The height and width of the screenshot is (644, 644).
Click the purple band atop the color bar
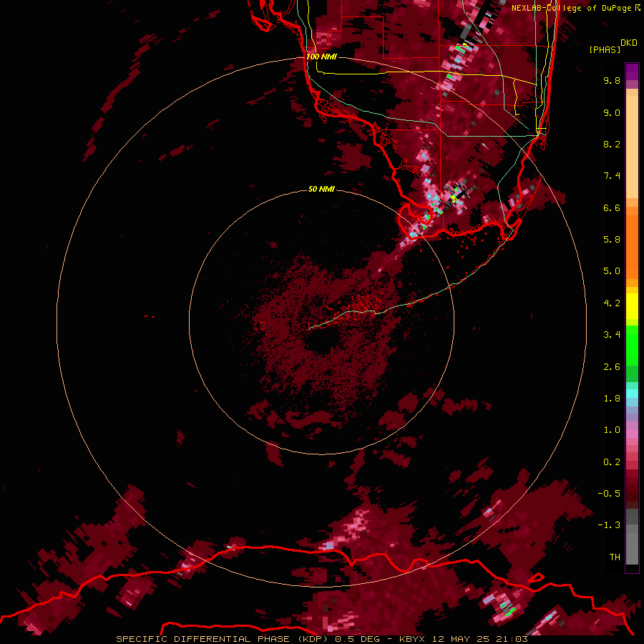(x=632, y=72)
